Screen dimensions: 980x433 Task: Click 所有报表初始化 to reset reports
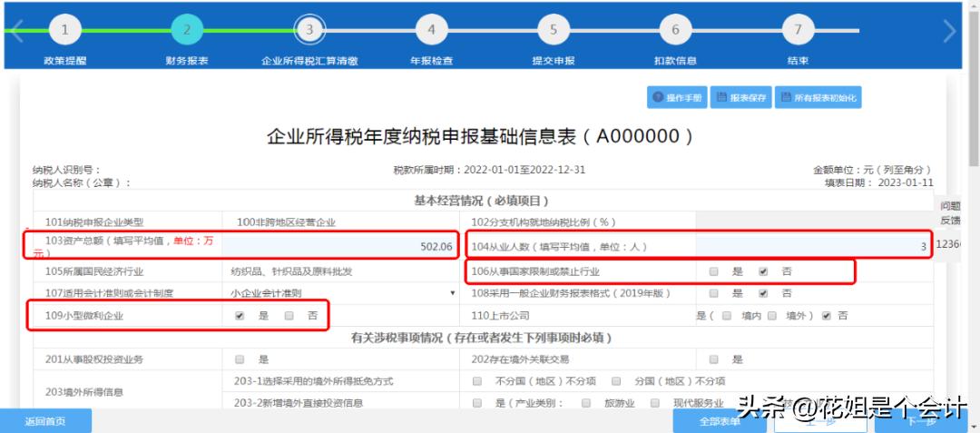818,97
